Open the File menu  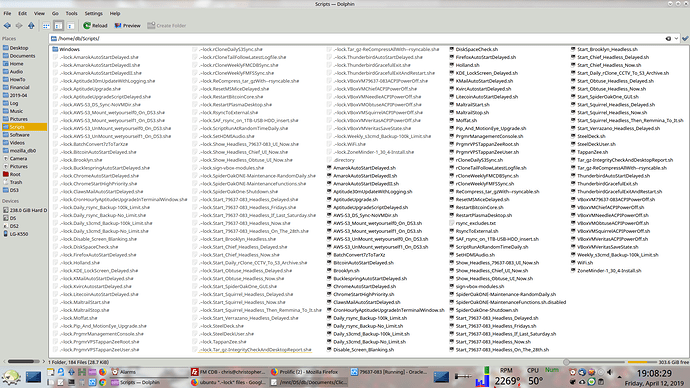[7, 13]
